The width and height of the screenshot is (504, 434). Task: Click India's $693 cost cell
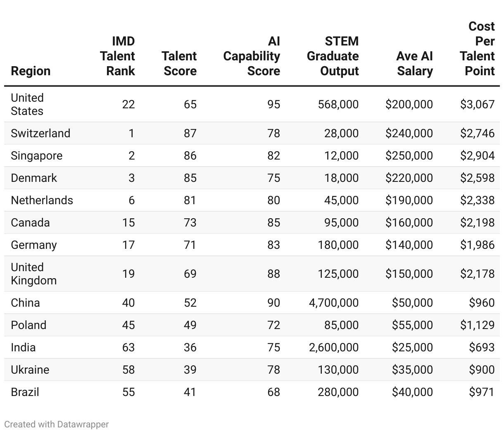pos(482,347)
